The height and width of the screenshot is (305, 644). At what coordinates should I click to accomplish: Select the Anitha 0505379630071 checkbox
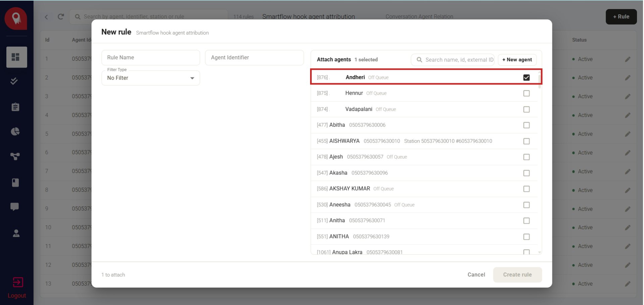click(526, 221)
